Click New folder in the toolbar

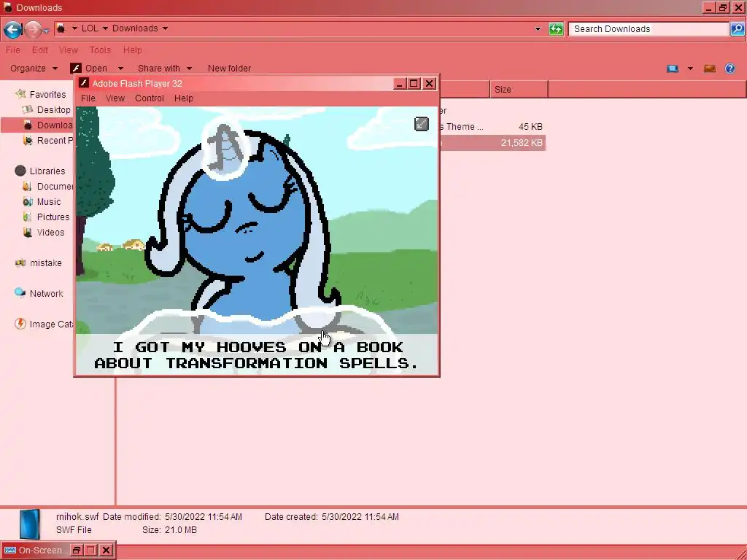229,69
